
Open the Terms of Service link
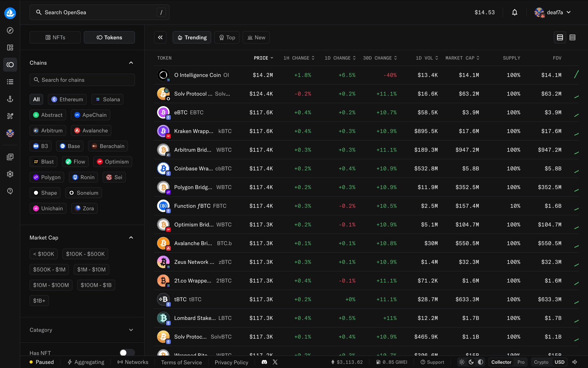tap(182, 362)
